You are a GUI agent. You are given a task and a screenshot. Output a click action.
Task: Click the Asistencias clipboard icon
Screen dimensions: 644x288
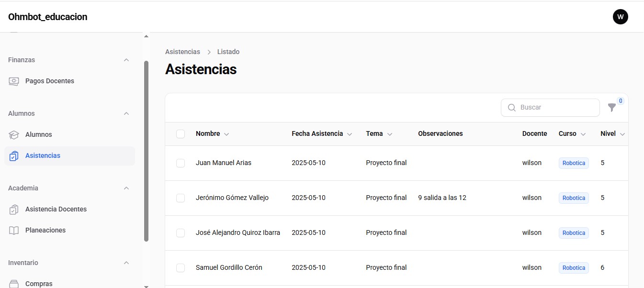click(14, 155)
